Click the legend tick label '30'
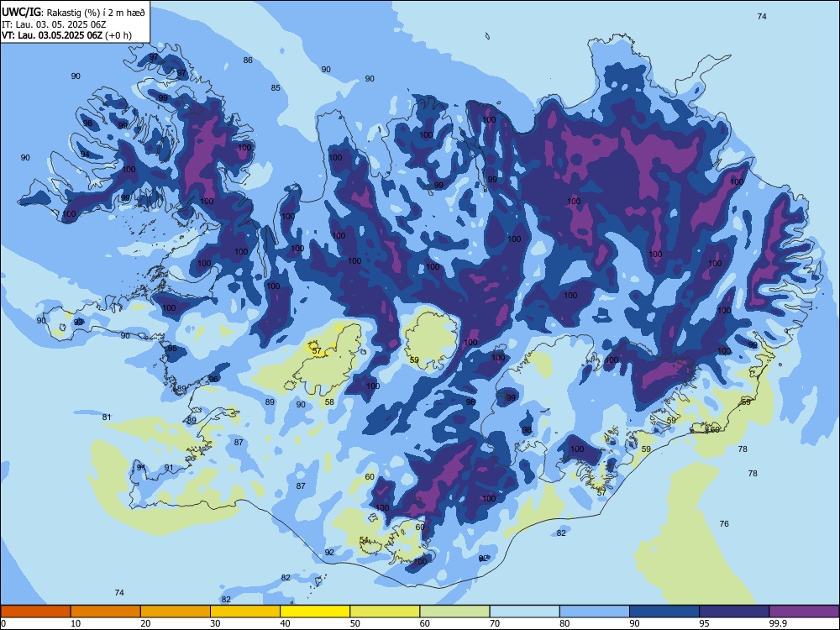Viewport: 840px width, 630px height. pos(215,623)
